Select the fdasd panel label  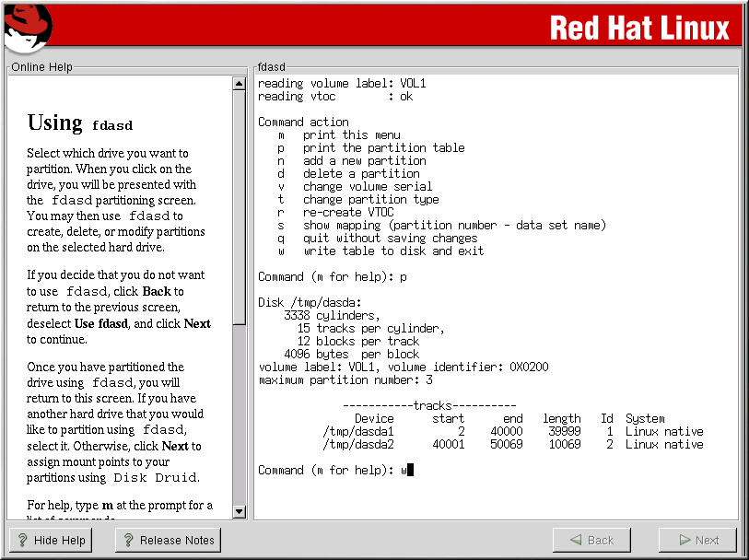271,66
